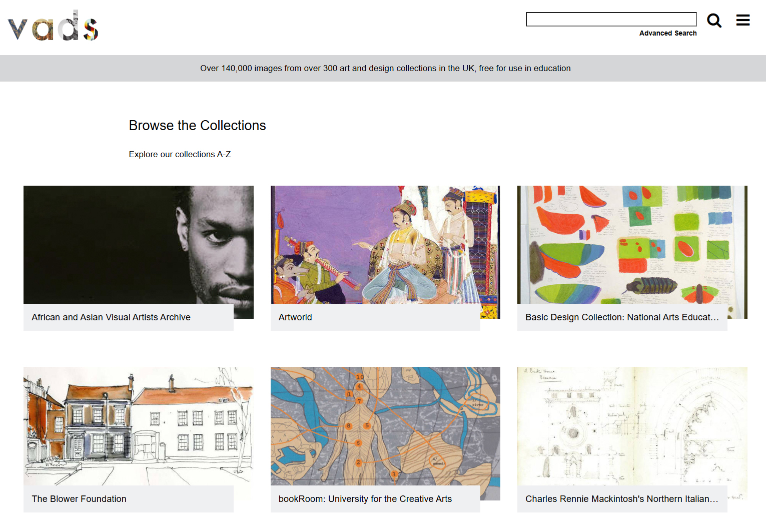Select the Artworld collection title
The image size is (766, 532).
point(295,317)
